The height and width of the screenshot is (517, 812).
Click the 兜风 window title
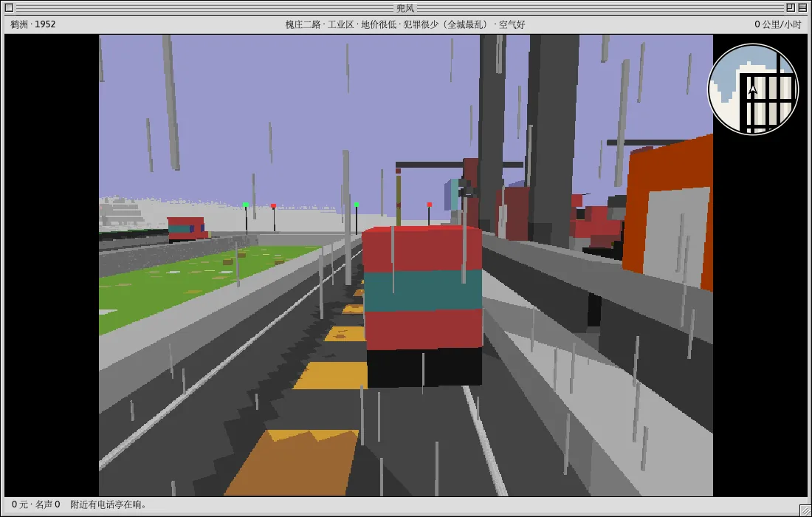coord(405,8)
